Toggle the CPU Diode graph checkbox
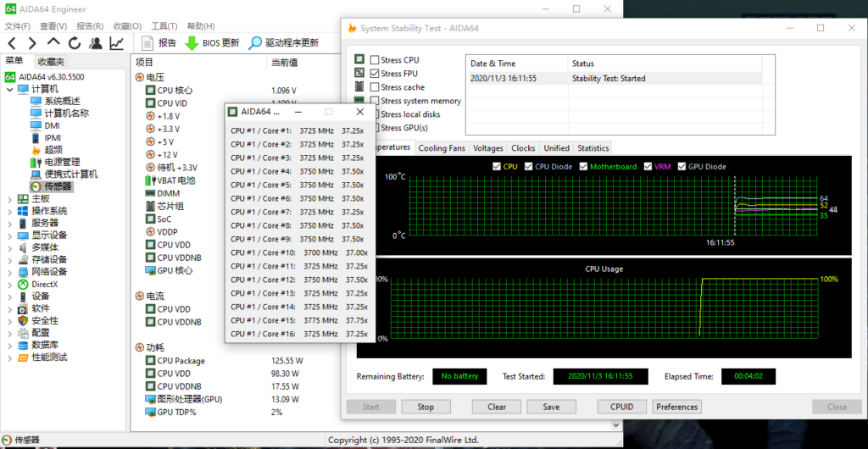 [529, 166]
